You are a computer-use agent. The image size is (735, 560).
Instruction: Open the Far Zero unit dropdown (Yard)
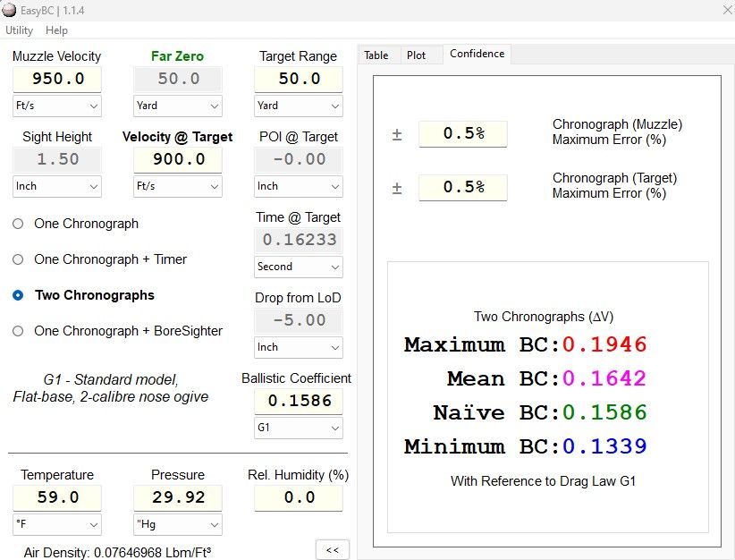pyautogui.click(x=178, y=106)
